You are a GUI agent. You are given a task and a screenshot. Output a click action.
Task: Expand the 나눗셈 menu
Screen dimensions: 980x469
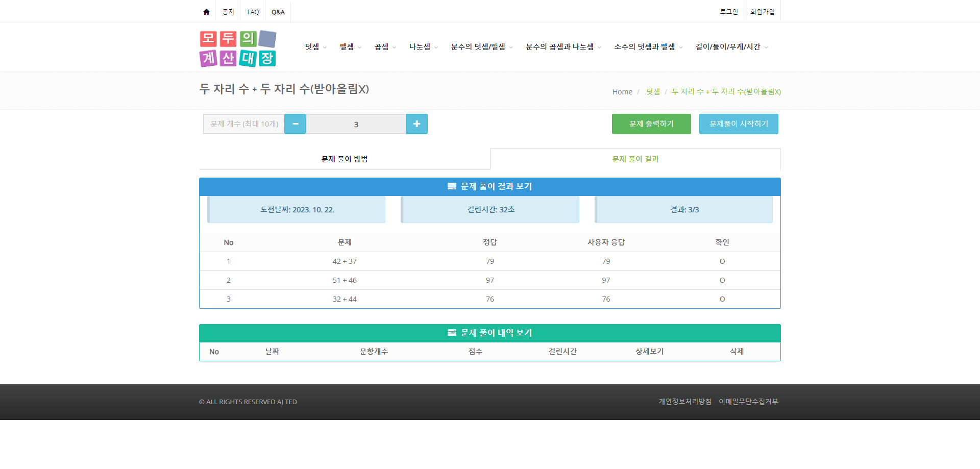coord(424,47)
